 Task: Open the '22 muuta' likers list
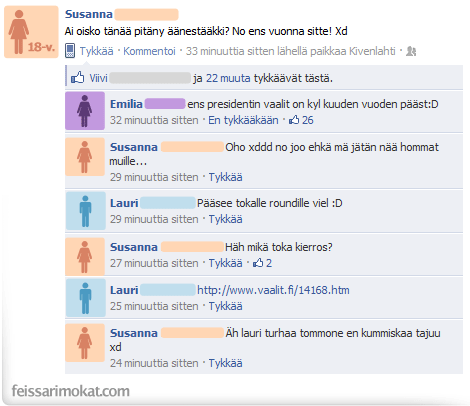pyautogui.click(x=228, y=78)
